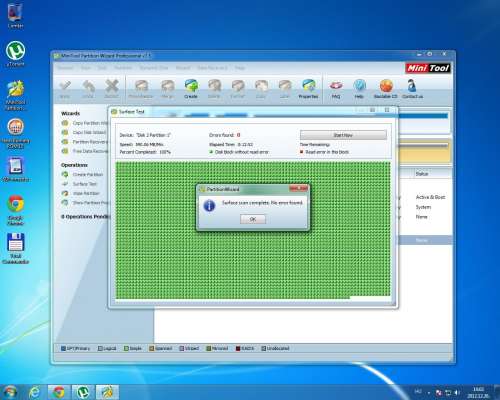This screenshot has height=400, width=500.
Task: Click the Spanned legend entry
Action: click(x=161, y=348)
